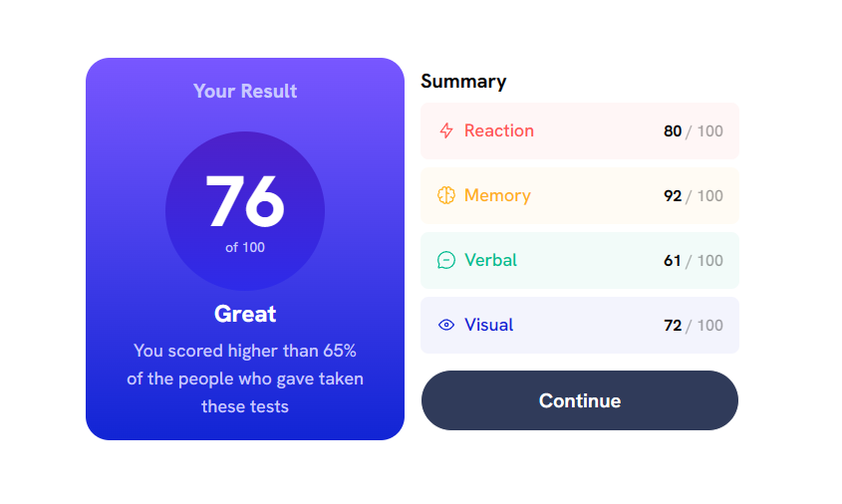Select the Continue button
This screenshot has height=504, width=842.
coord(579,400)
